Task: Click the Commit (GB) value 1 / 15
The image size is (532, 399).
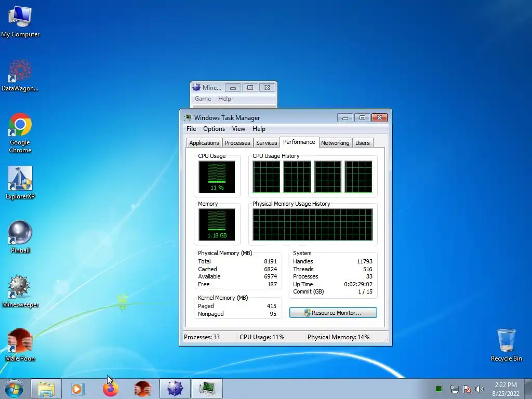Action: click(365, 292)
